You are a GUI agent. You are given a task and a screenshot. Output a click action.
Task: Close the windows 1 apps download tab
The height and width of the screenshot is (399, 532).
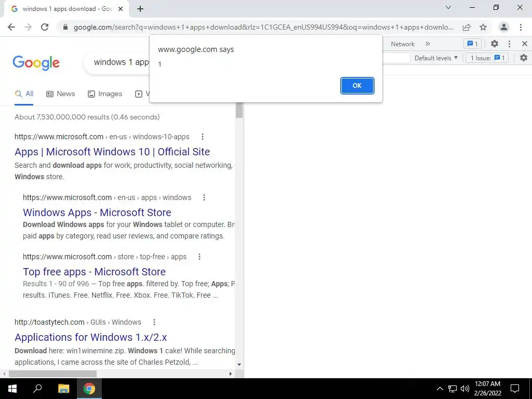121,9
